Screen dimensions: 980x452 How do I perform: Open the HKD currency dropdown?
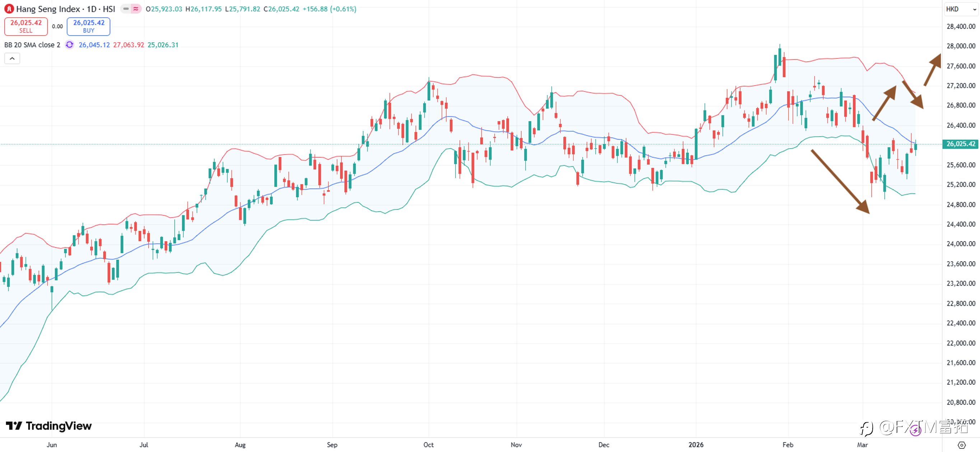961,9
